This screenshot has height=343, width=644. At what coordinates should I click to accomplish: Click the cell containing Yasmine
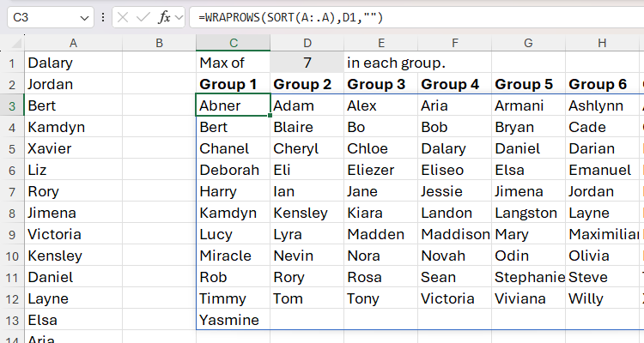(232, 320)
